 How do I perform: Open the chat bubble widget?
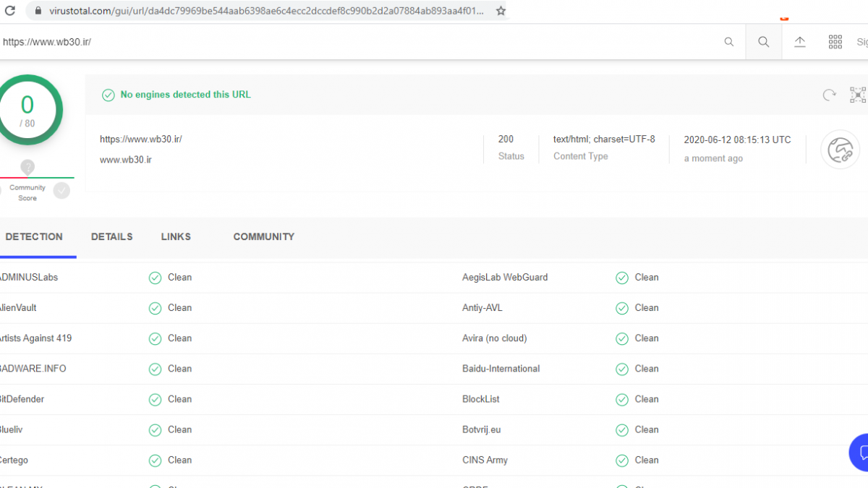pos(860,453)
